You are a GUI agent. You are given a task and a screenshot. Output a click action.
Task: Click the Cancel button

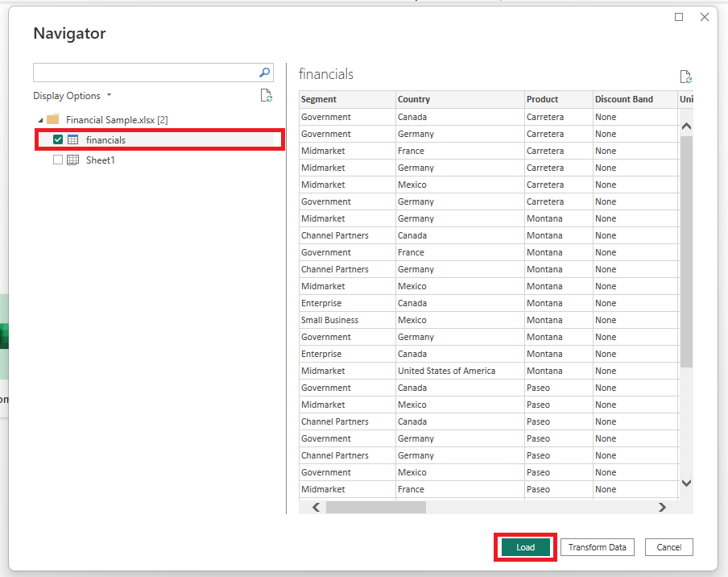(668, 547)
